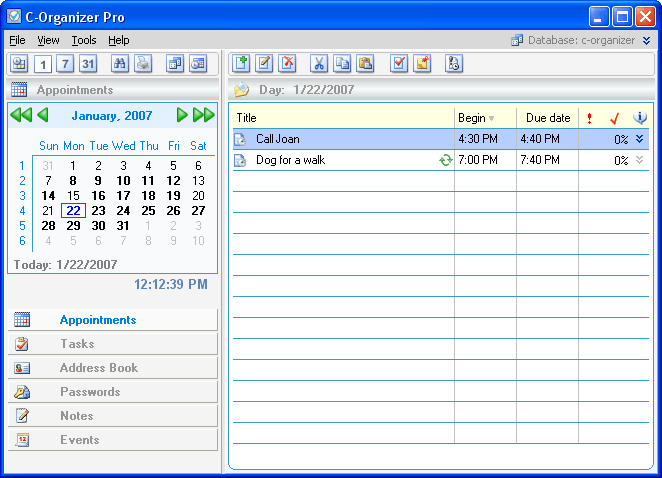Open search with the binoculars icon

[120, 64]
